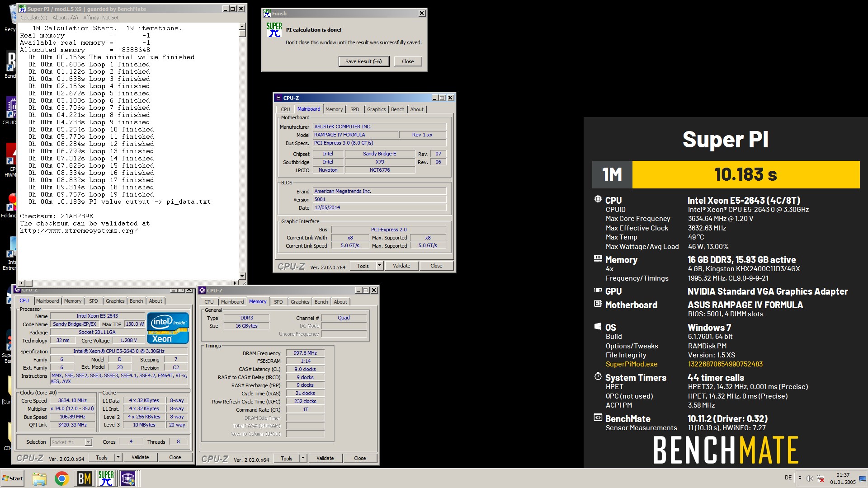The image size is (868, 488).
Task: Open the Windows Start menu
Action: 13,479
